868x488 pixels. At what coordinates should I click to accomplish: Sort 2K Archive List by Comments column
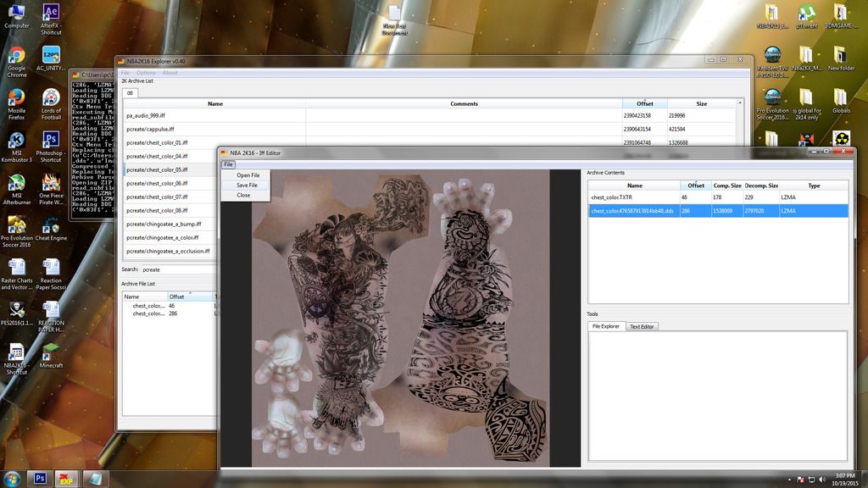pyautogui.click(x=464, y=103)
